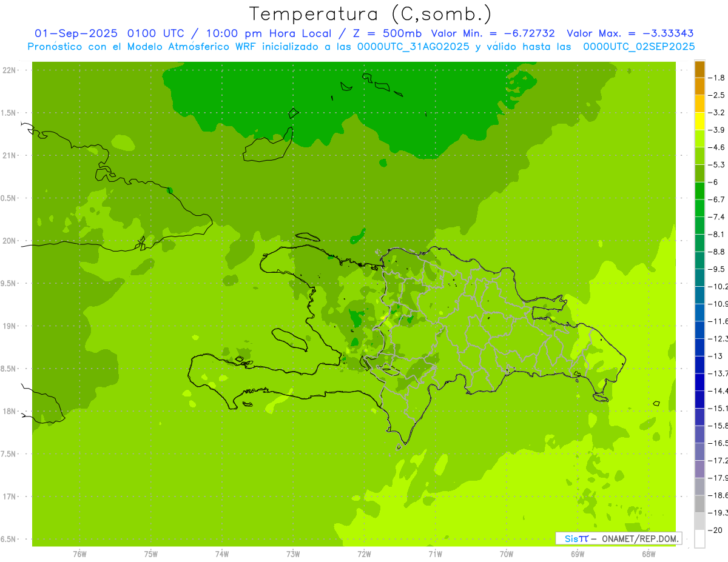Click the '-15.8' legend value

click(718, 426)
